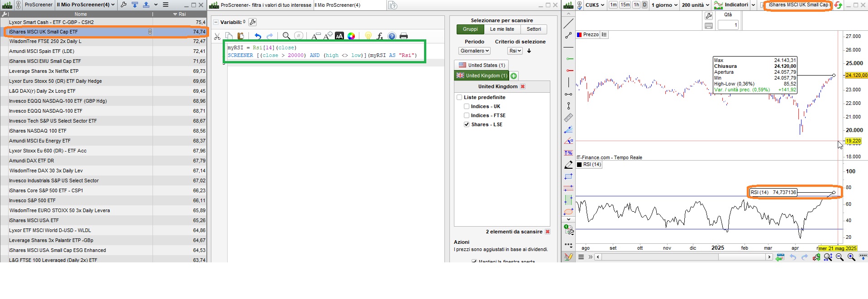Add new market with green plus button

514,76
